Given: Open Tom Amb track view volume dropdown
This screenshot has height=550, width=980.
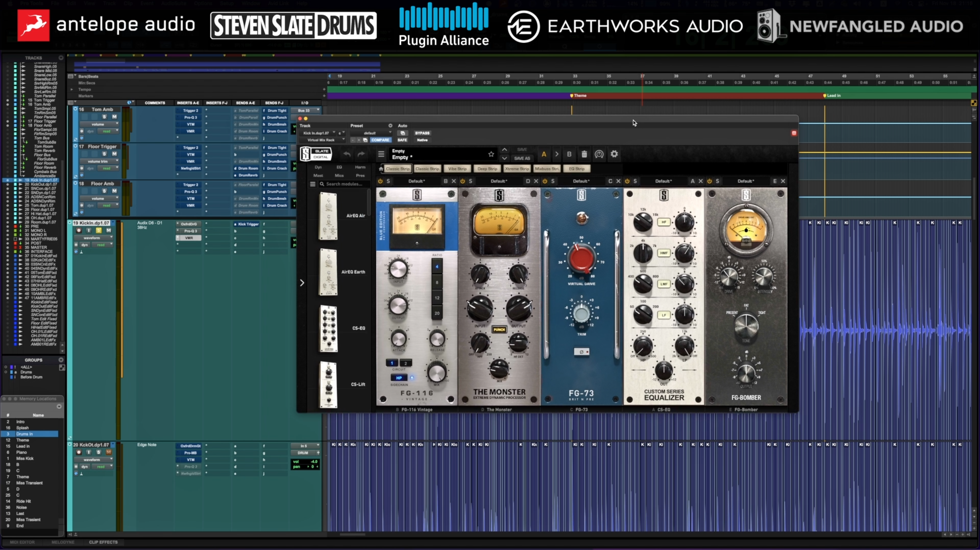Looking at the screenshot, I should coord(99,124).
